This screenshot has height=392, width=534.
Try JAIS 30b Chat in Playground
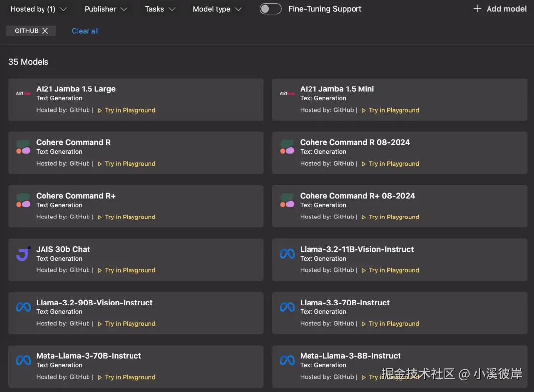pyautogui.click(x=130, y=270)
